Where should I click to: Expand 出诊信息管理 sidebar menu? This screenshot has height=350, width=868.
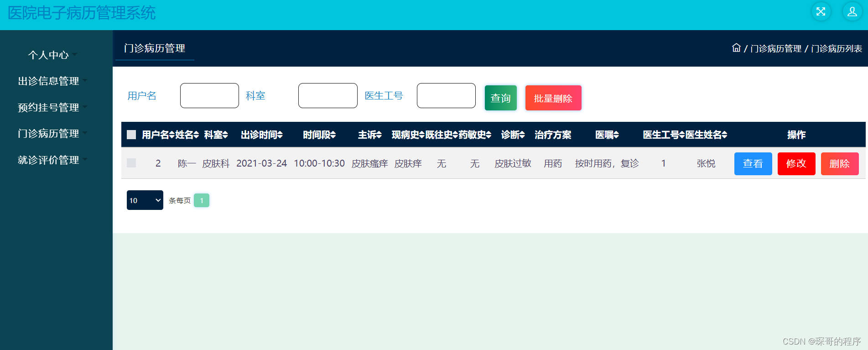click(x=52, y=81)
